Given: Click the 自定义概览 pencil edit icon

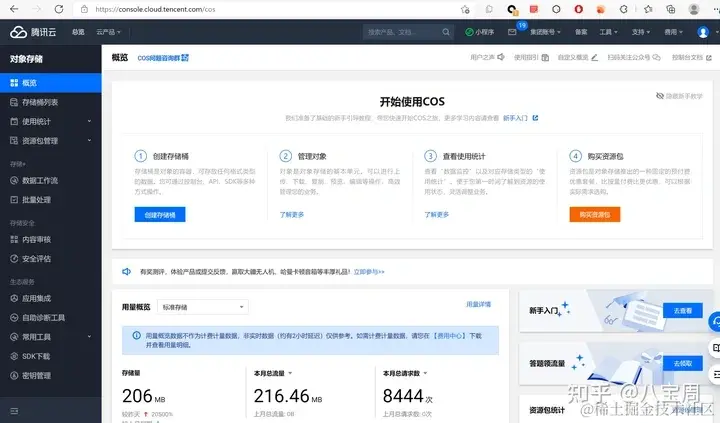Looking at the screenshot, I should pyautogui.click(x=594, y=57).
